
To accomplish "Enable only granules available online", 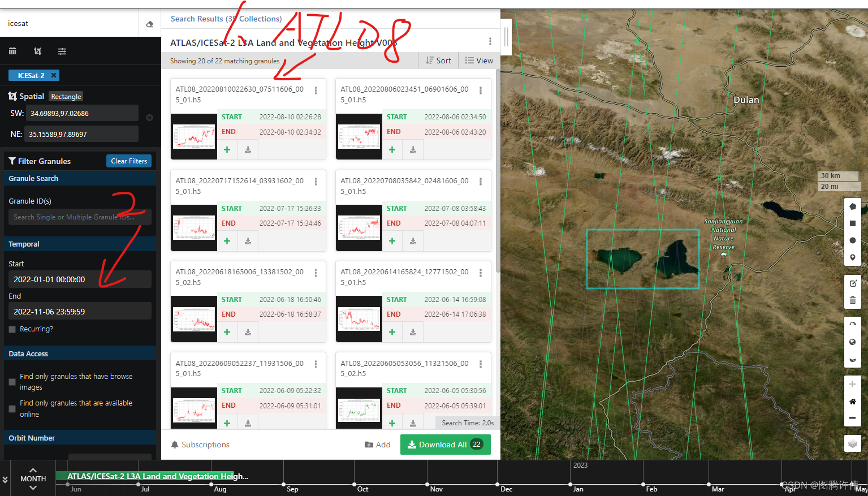I will pyautogui.click(x=12, y=408).
